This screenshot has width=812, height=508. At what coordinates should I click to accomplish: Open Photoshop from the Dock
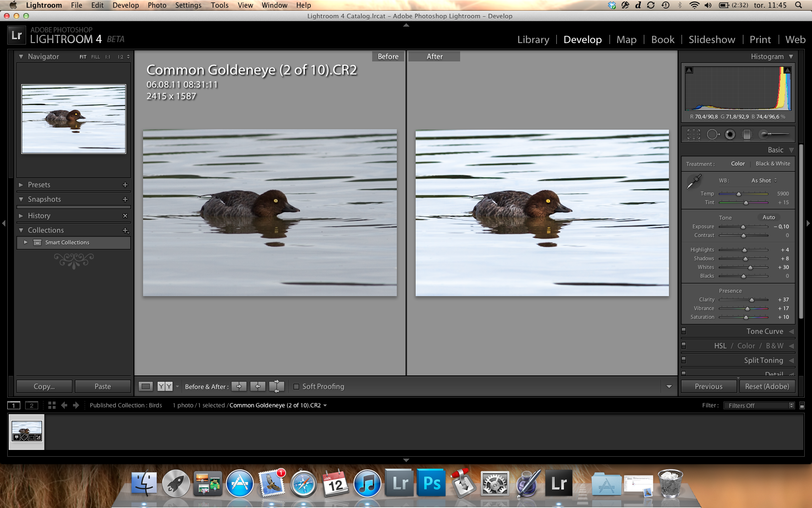point(432,483)
